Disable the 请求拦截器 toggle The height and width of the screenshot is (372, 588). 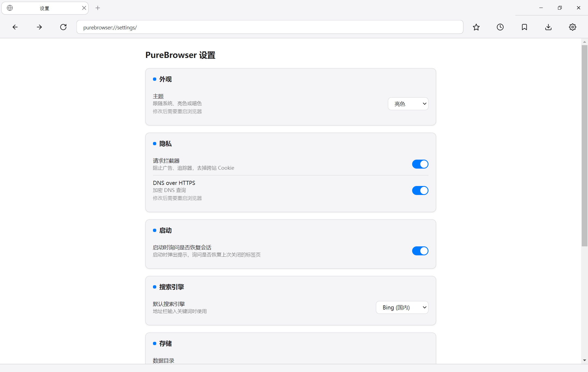tap(420, 164)
